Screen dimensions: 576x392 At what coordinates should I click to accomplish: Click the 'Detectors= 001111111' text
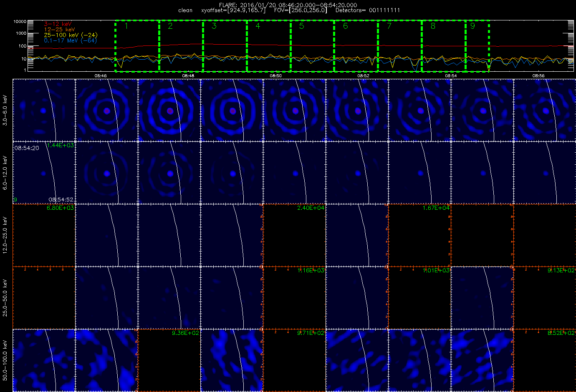368,10
